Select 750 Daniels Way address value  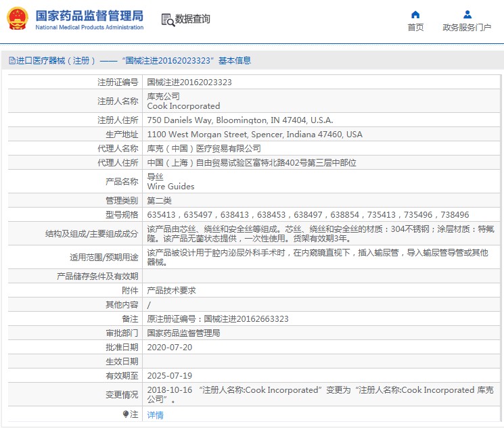(x=239, y=120)
